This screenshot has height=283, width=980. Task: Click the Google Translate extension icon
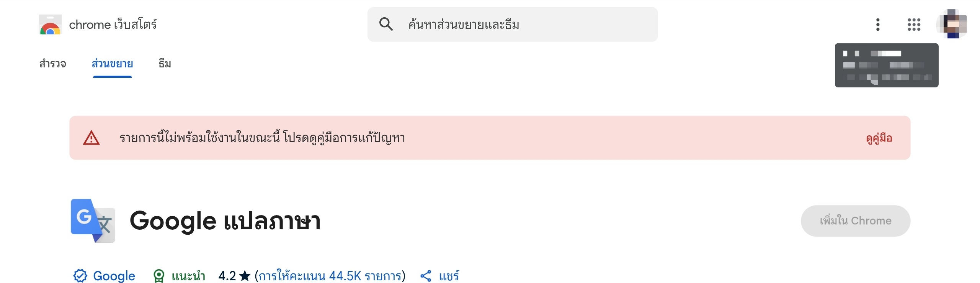click(x=93, y=221)
